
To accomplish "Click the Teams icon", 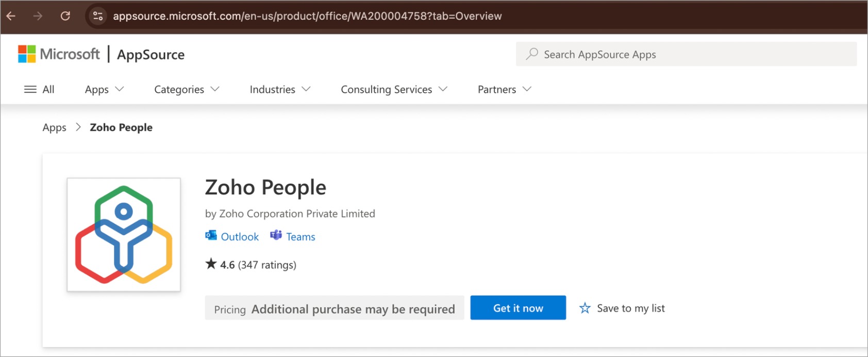I will click(x=276, y=236).
